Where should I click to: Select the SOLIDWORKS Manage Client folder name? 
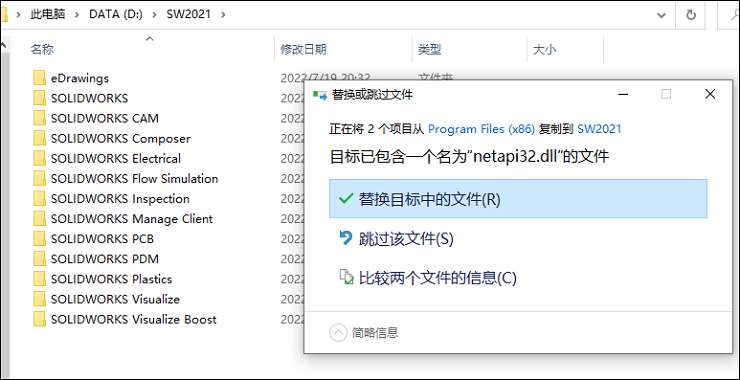pos(132,219)
